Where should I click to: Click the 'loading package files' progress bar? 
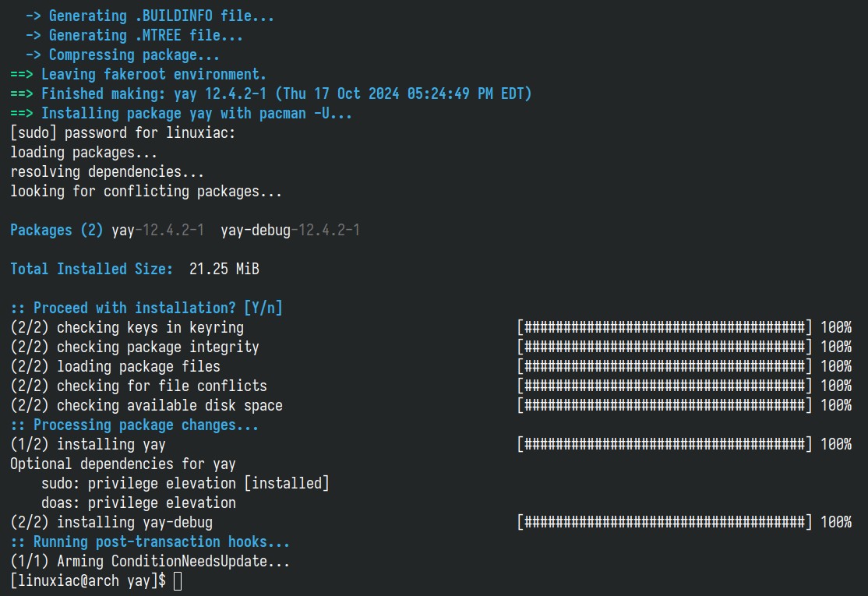pyautogui.click(x=665, y=366)
